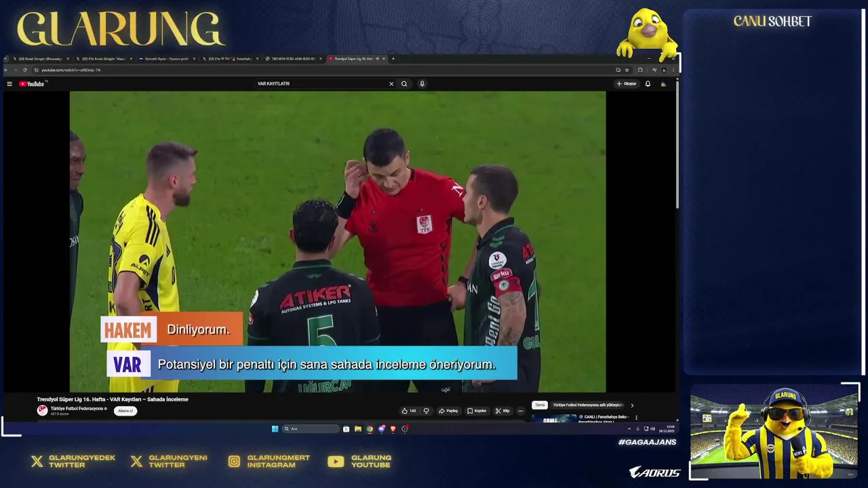Screen dimensions: 868x488
Task: Open the three-dot more actions menu
Action: [x=521, y=411]
